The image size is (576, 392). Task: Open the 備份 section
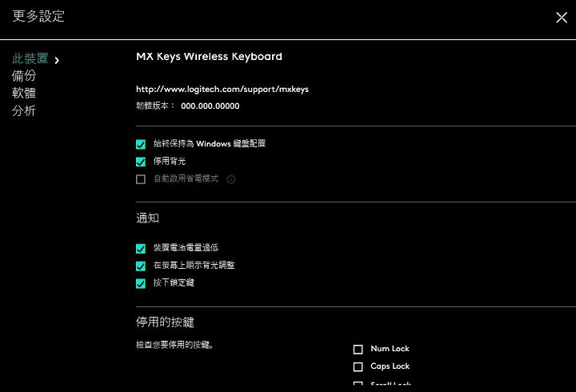click(24, 76)
